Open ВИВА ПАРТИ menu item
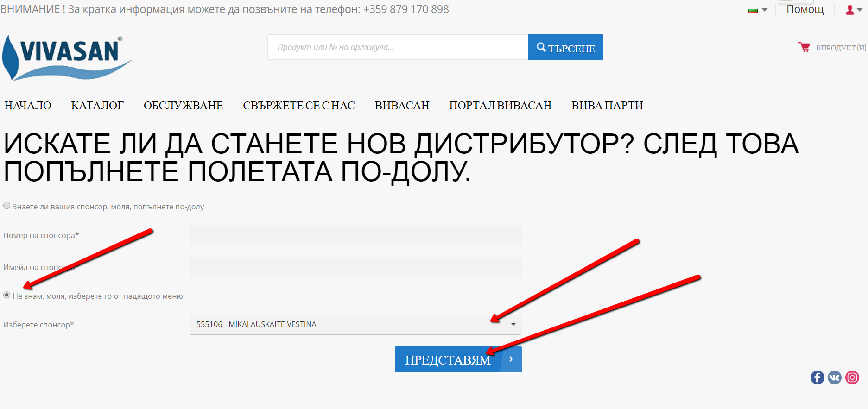This screenshot has height=409, width=868. [607, 106]
